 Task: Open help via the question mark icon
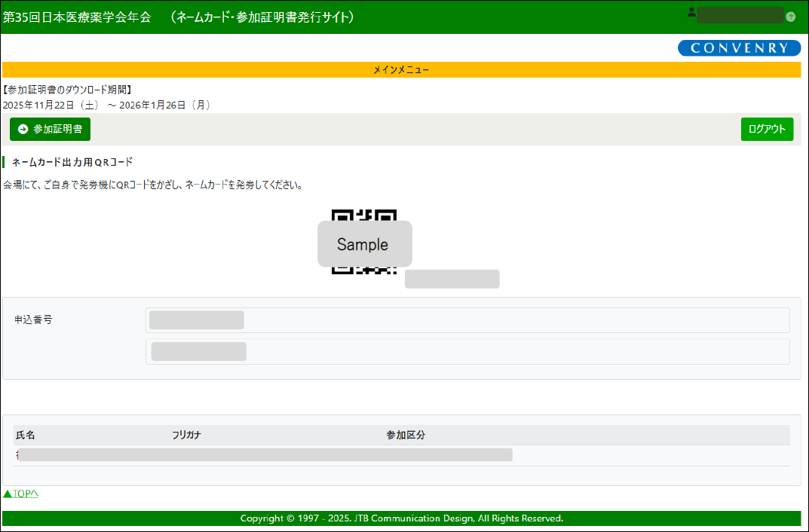[790, 17]
